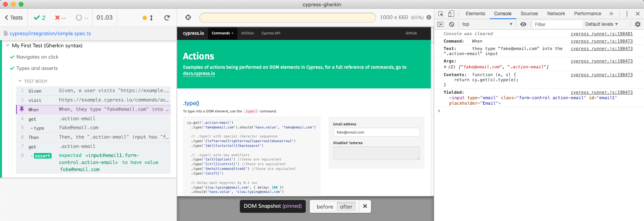Open the selector playground crosshair
Screen dimensions: 644x221
(188, 17)
